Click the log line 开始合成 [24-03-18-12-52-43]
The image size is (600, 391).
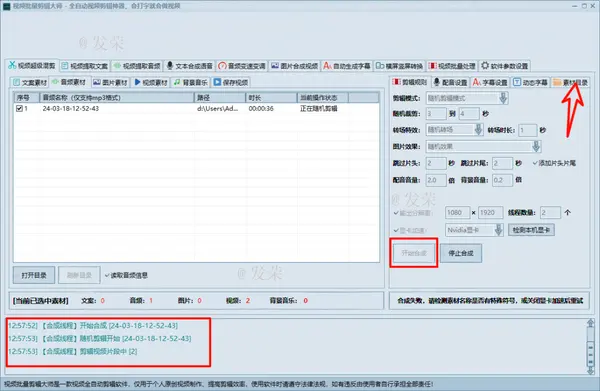coord(93,326)
